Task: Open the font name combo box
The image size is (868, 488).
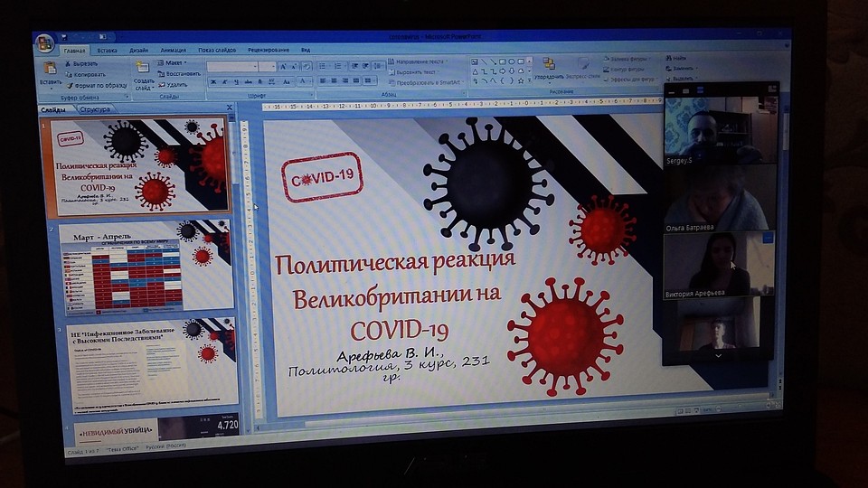Action: [x=232, y=66]
